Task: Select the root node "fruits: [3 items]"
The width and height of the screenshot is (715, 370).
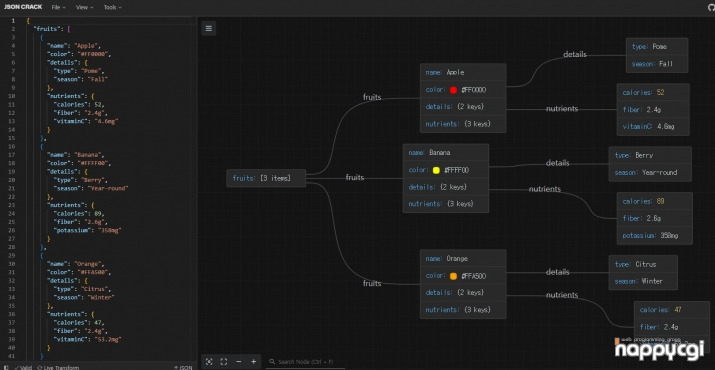Action: pyautogui.click(x=266, y=178)
